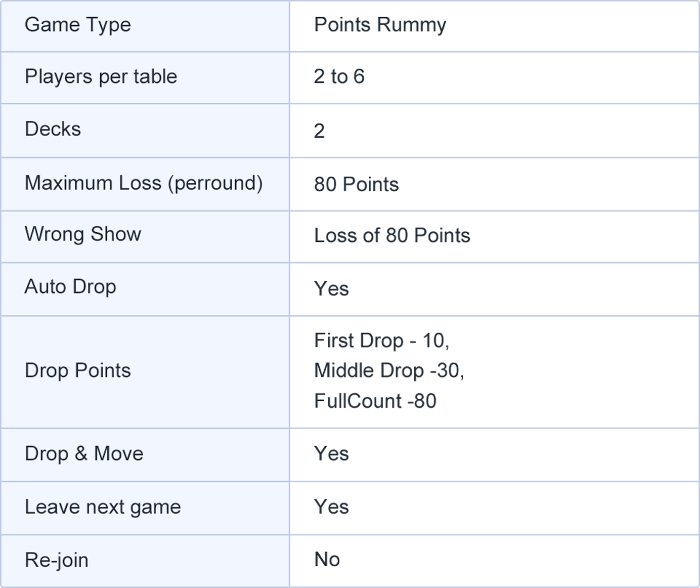Image resolution: width=700 pixels, height=588 pixels.
Task: Click the "Game Type" label cell
Action: (x=78, y=25)
